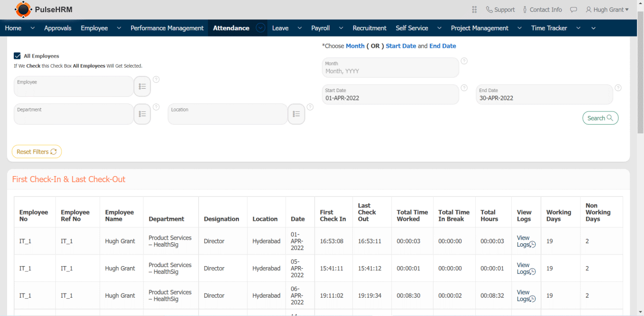644x316 pixels.
Task: Click the Location list picker icon
Action: (296, 114)
